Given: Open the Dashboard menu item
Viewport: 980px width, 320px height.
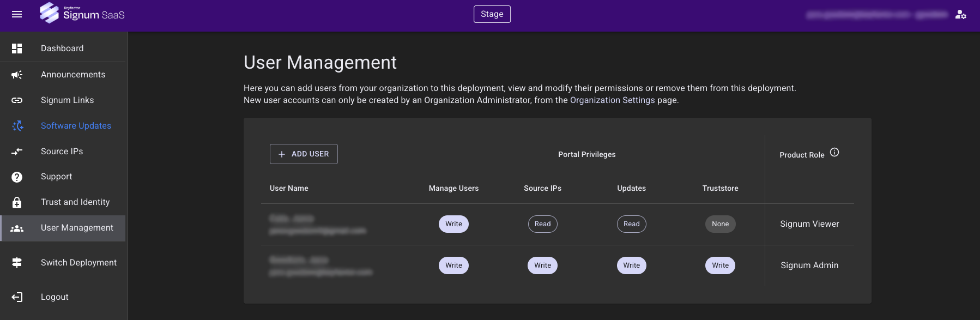Looking at the screenshot, I should click(x=63, y=49).
